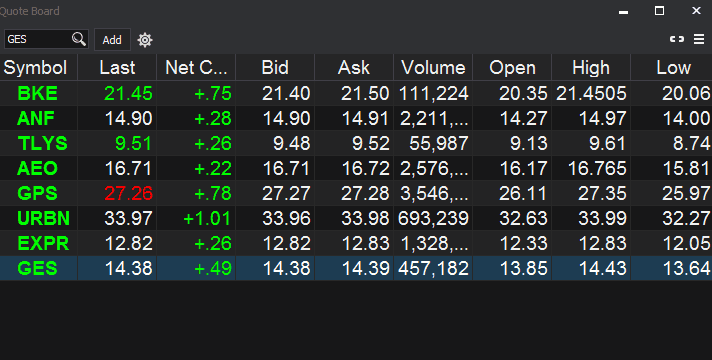
Task: Click GES net change +.49
Action: point(213,268)
